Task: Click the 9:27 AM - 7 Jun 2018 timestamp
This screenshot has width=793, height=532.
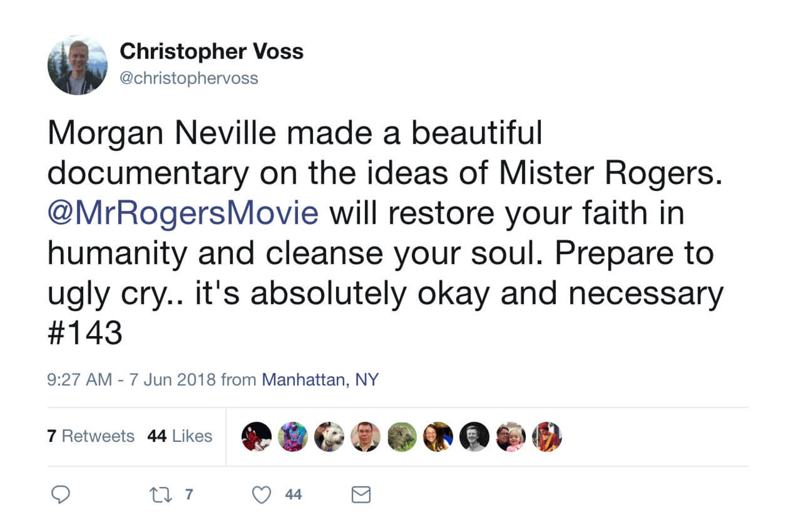Action: 131,380
